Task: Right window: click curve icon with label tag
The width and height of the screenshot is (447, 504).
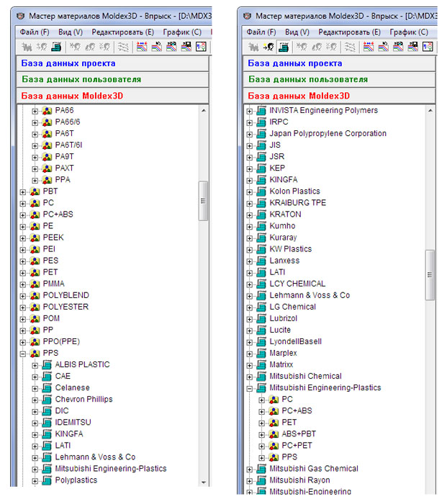Action: tap(398, 47)
